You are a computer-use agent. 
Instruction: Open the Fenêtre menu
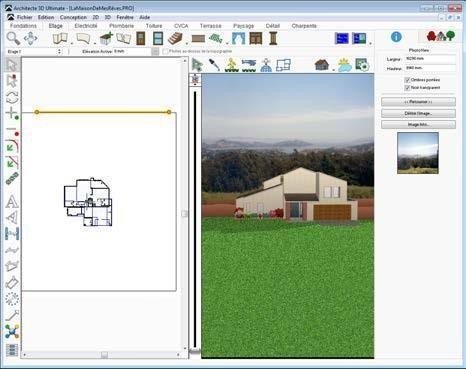[x=125, y=17]
